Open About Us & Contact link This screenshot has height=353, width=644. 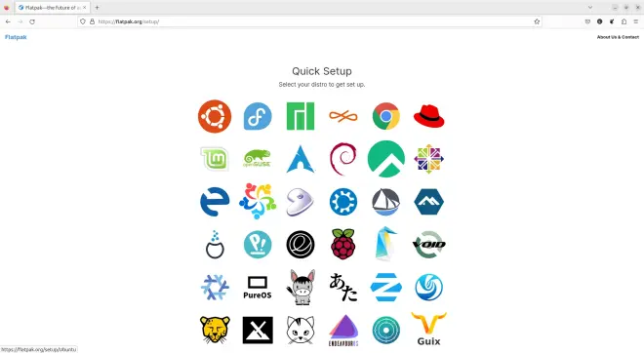pos(618,37)
